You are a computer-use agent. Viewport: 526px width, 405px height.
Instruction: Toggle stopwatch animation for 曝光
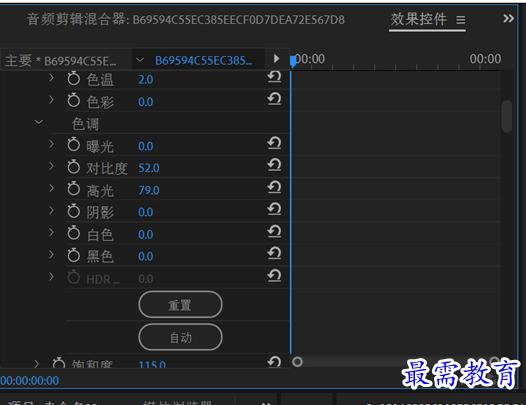(73, 145)
